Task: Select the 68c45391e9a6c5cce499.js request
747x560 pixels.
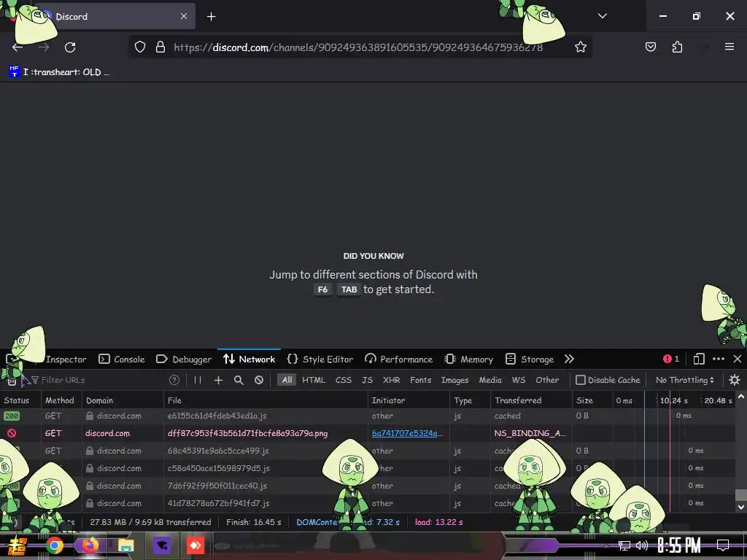Action: [368, 451]
